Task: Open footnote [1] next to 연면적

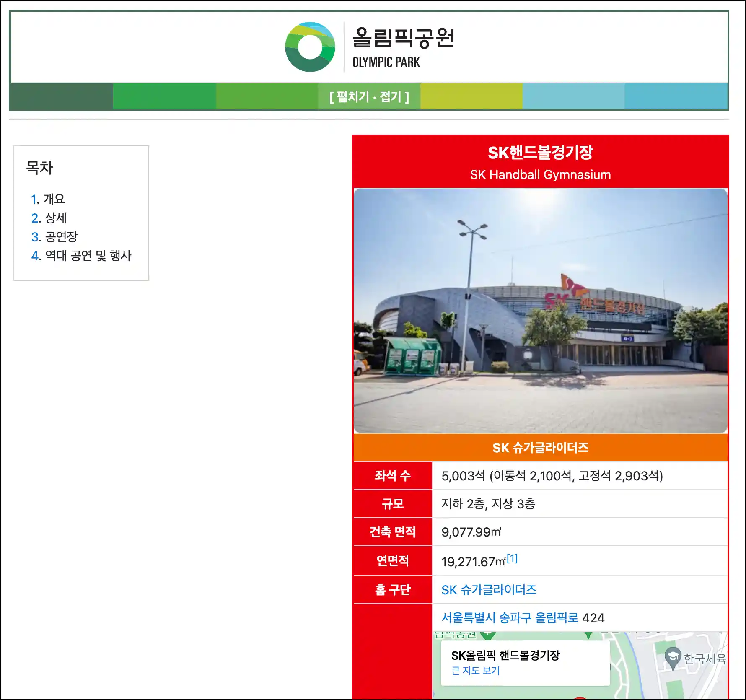Action: (512, 558)
